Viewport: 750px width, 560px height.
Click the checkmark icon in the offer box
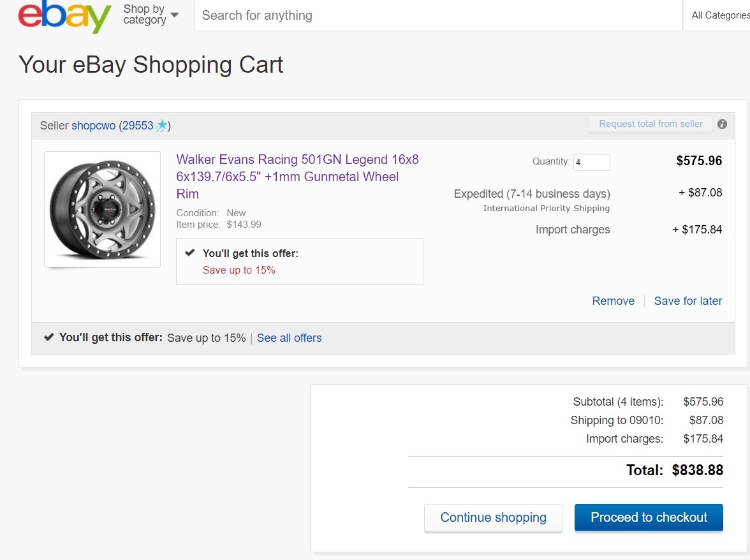click(x=190, y=253)
